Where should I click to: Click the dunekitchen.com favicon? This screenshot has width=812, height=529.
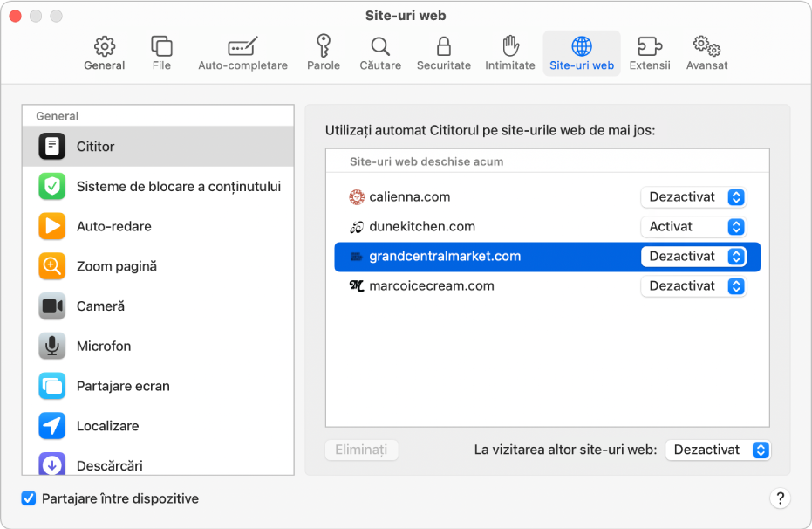click(x=356, y=226)
